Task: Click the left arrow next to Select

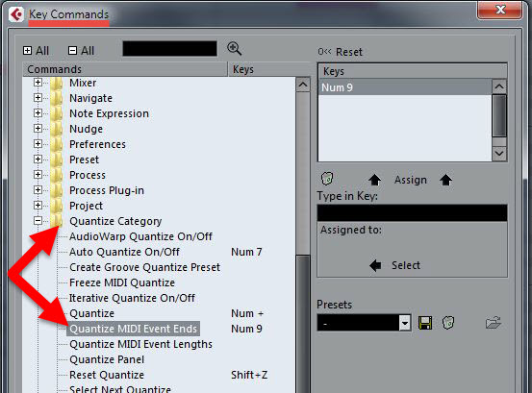Action: [375, 265]
